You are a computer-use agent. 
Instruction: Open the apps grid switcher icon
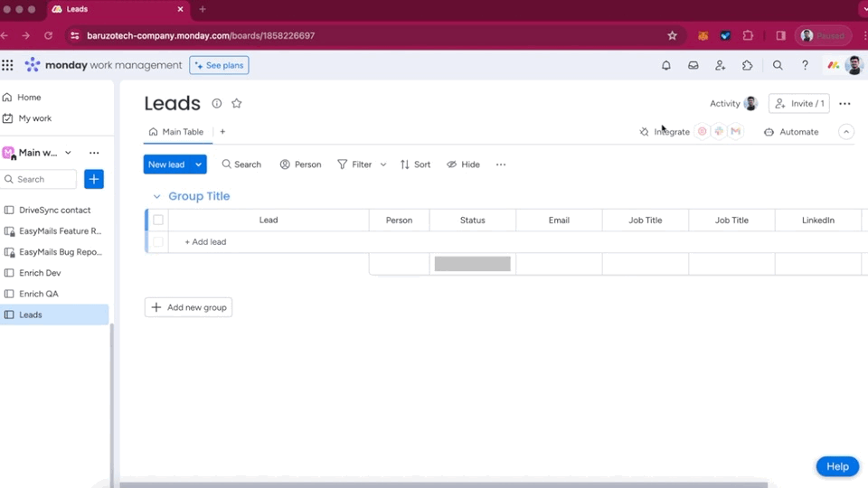pyautogui.click(x=7, y=65)
